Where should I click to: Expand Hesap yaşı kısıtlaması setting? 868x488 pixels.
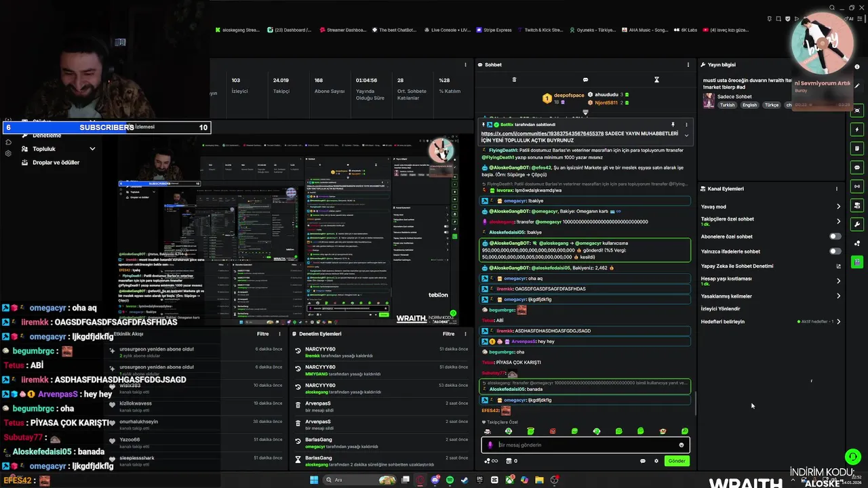(x=838, y=281)
